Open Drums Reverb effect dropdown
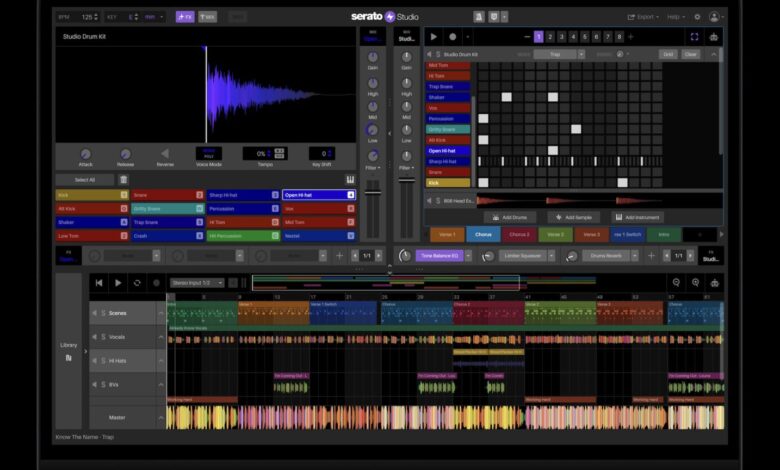The image size is (780, 470). [635, 256]
